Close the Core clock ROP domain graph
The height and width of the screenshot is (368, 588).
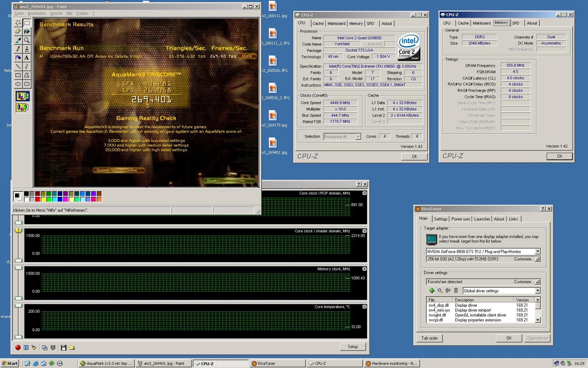point(364,193)
